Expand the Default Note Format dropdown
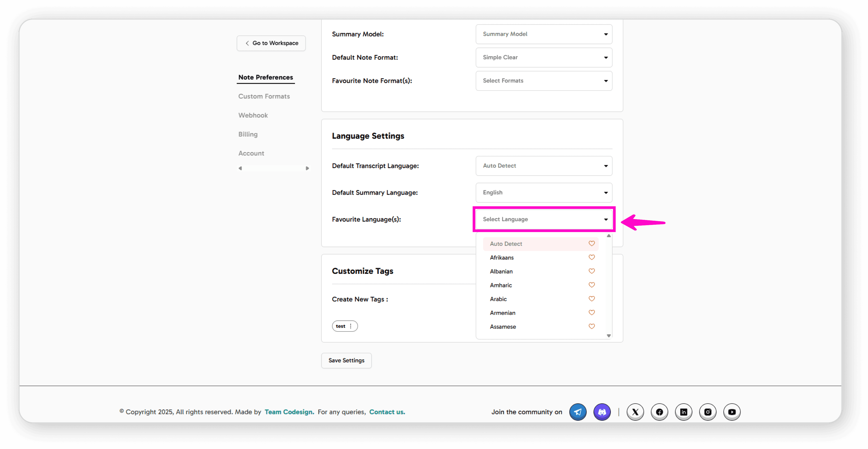Viewport: 868px width, 449px height. [543, 57]
